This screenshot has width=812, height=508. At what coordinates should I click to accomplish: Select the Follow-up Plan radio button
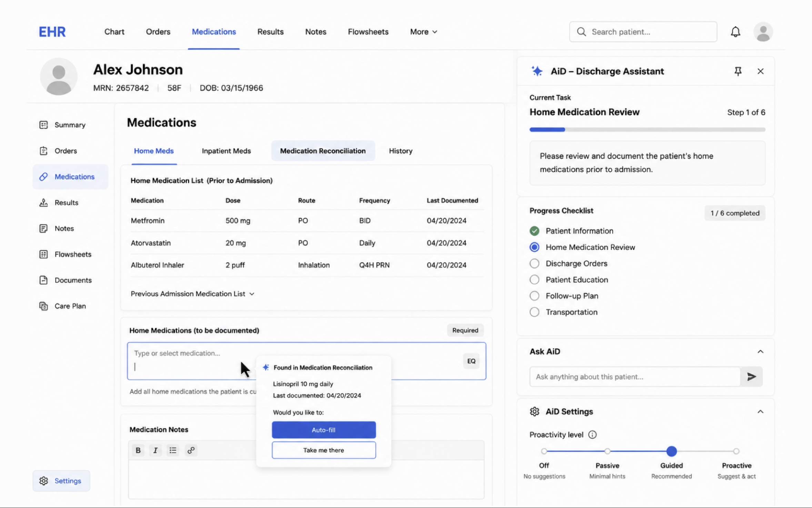pos(534,296)
